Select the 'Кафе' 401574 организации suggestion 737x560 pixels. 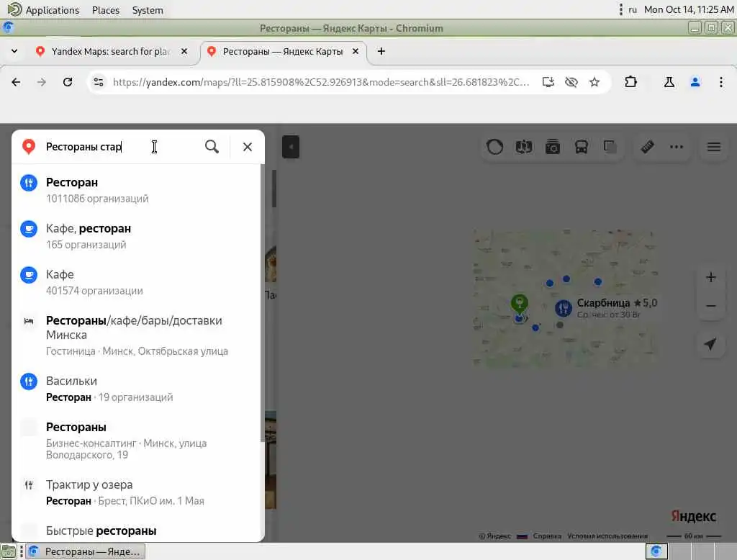point(136,282)
